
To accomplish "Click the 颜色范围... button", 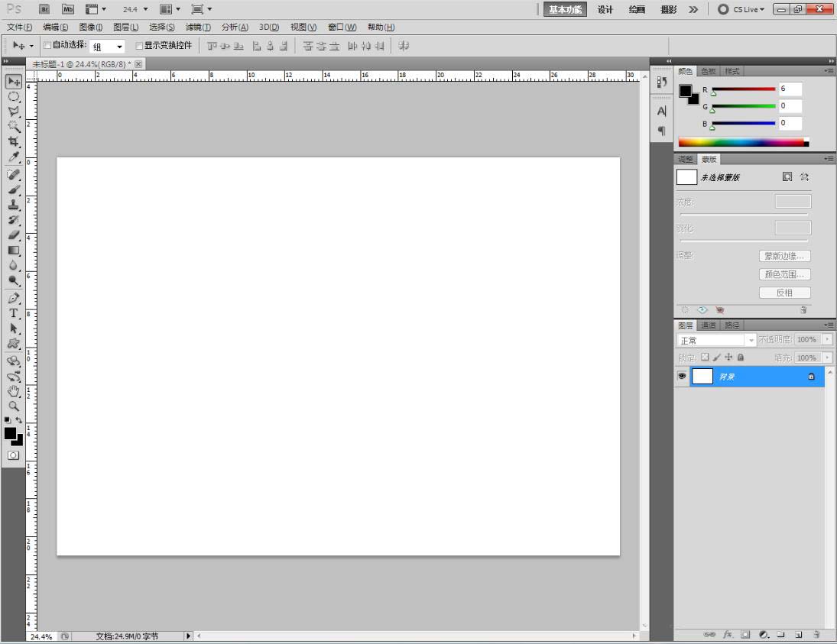I will tap(785, 274).
